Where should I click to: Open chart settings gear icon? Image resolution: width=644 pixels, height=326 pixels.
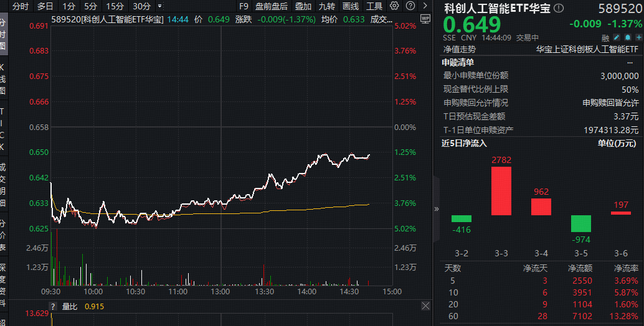point(394,6)
